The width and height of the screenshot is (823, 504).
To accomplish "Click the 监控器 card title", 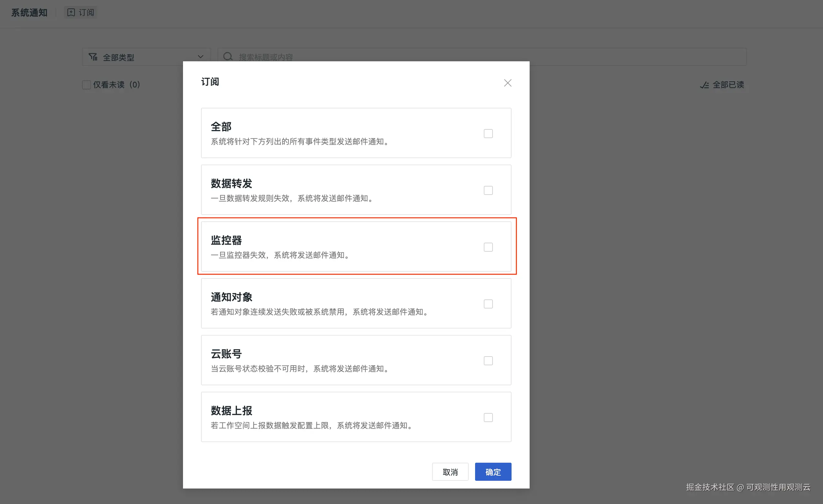I will [x=226, y=240].
